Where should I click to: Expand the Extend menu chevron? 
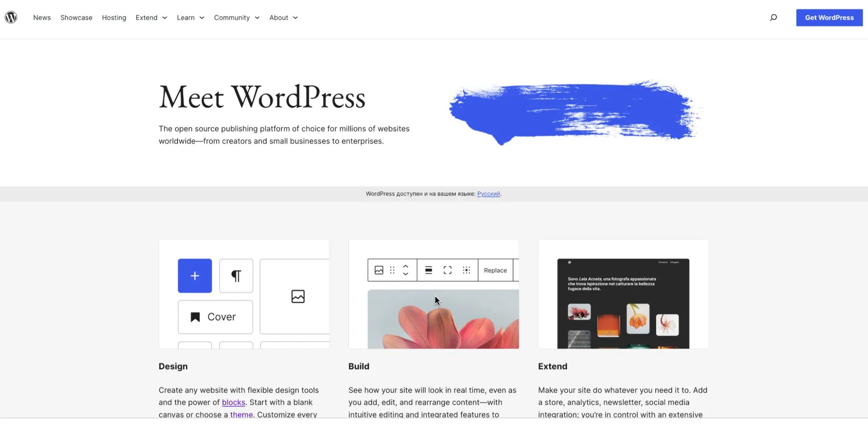pyautogui.click(x=165, y=18)
